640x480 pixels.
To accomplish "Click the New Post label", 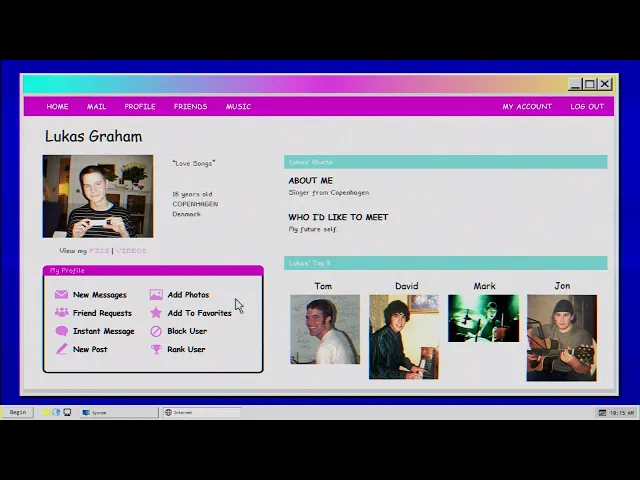I will click(90, 349).
